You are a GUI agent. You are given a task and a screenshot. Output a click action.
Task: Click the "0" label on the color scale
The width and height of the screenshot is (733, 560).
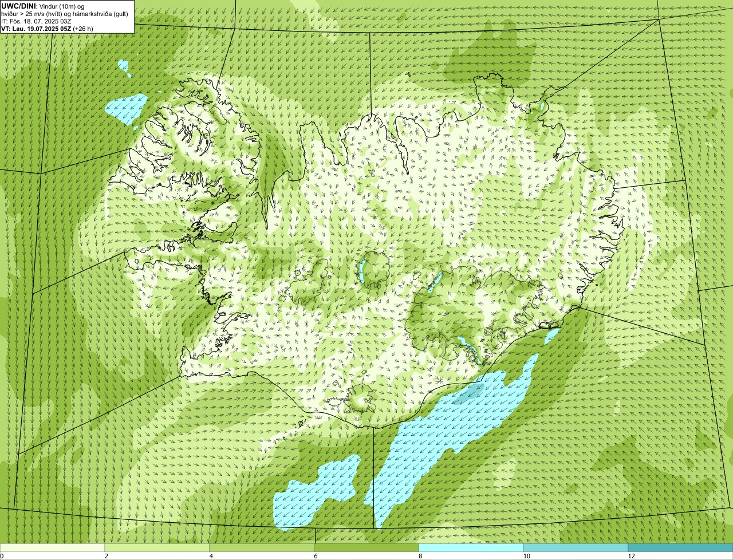point(2,556)
